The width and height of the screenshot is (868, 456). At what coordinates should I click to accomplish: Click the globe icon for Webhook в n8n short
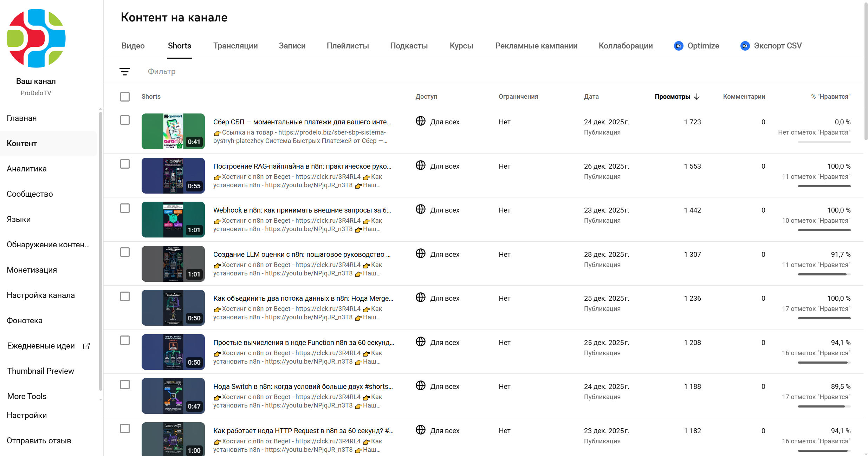[x=421, y=209]
